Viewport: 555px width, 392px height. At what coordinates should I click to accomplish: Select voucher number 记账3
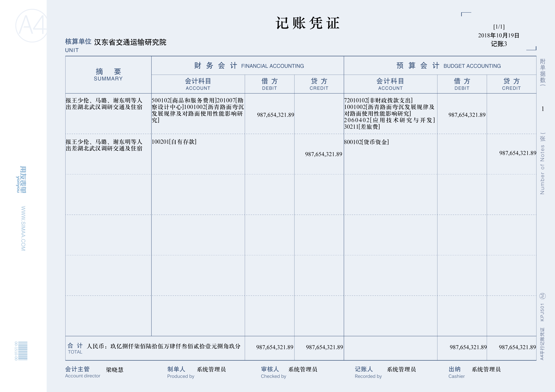click(x=499, y=44)
